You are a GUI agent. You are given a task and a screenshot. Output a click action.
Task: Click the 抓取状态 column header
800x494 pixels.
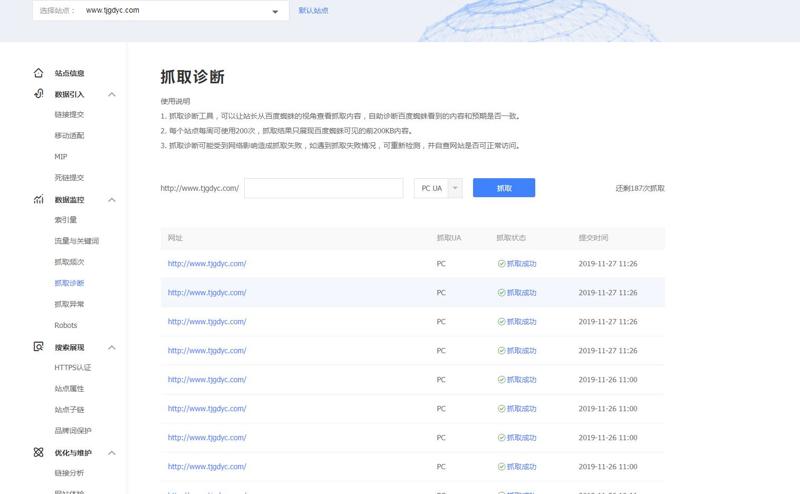(x=511, y=238)
